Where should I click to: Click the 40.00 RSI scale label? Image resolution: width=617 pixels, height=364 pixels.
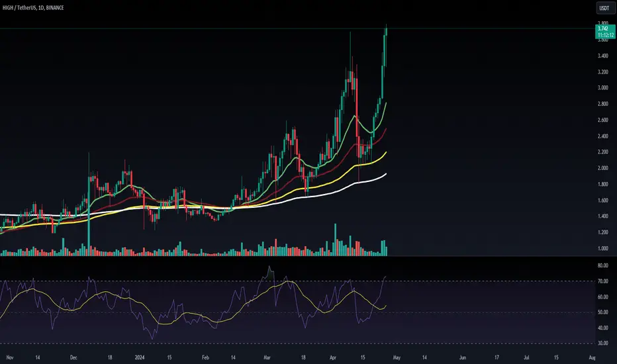point(603,328)
